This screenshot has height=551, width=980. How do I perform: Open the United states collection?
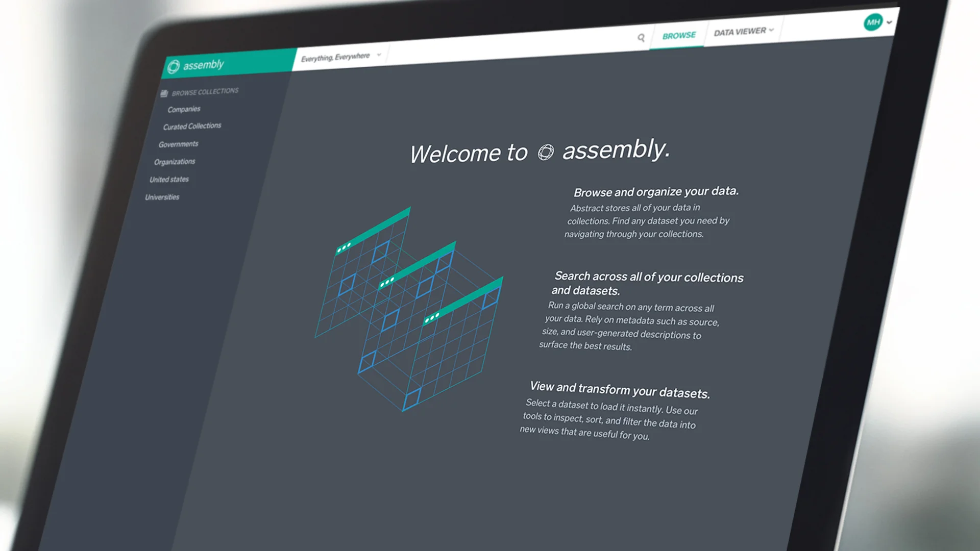(169, 180)
